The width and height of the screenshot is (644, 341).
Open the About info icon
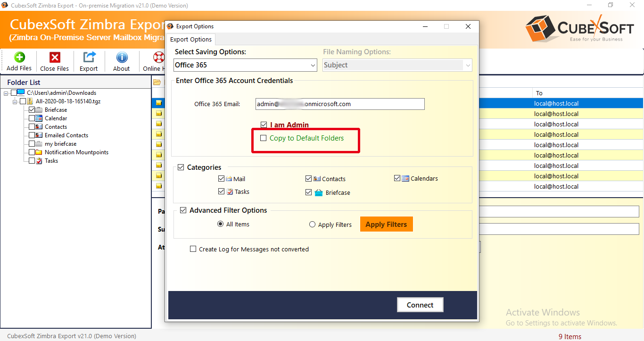click(122, 57)
